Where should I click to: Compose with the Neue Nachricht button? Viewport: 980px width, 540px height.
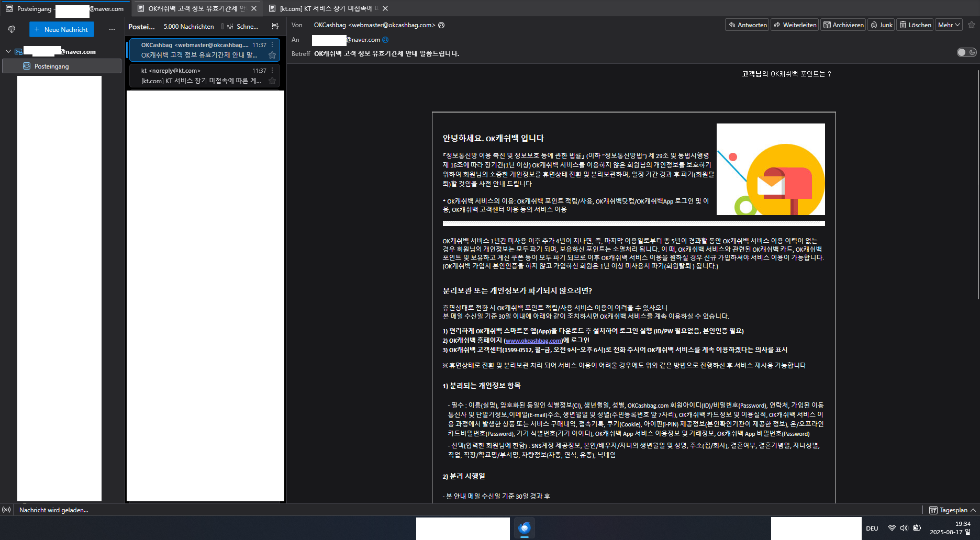(62, 29)
